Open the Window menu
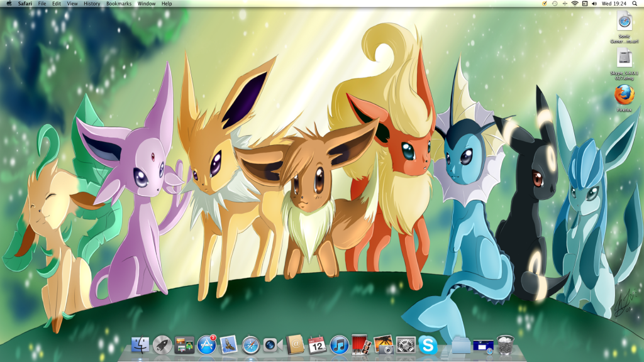 click(146, 4)
